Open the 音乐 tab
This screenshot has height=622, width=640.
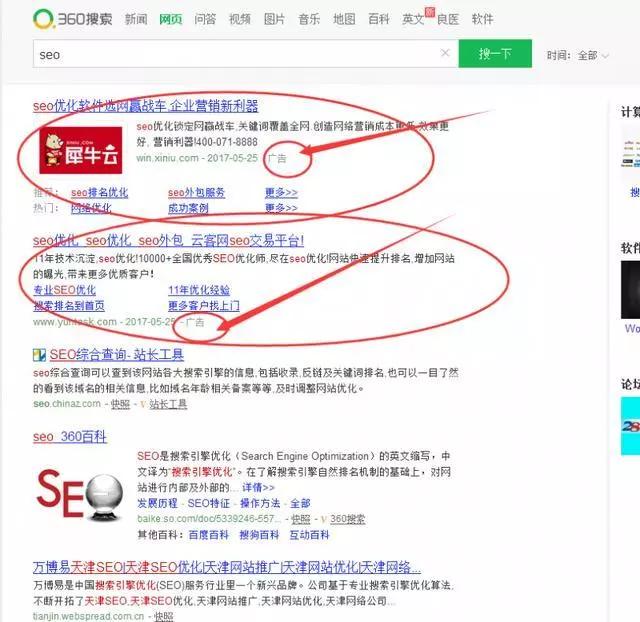[x=309, y=19]
